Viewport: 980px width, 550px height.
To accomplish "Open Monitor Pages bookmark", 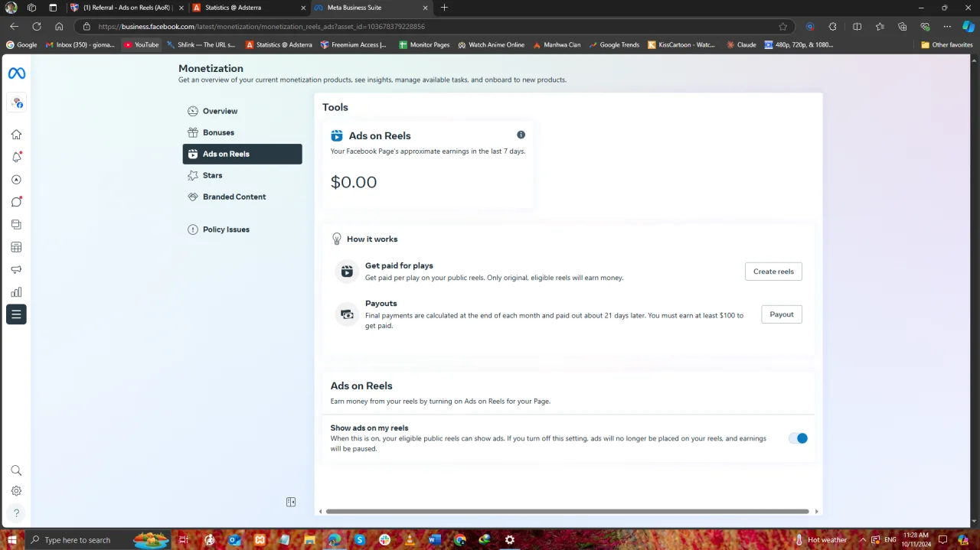I will [x=424, y=44].
